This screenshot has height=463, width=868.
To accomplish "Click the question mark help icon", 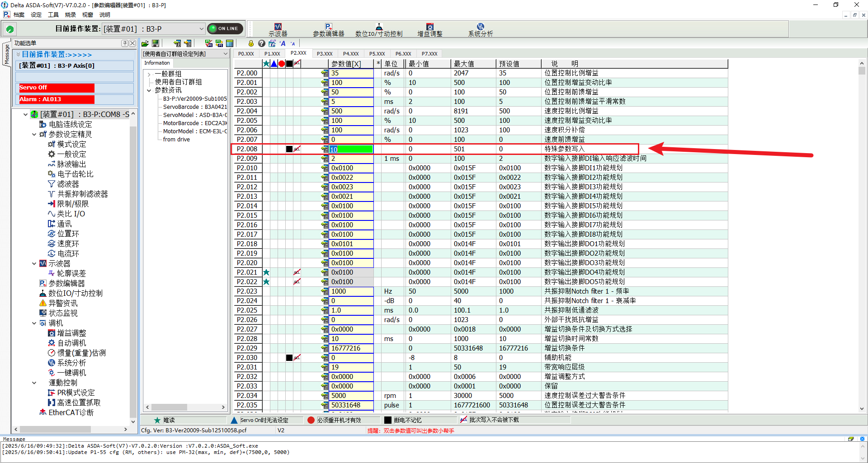I will (x=261, y=43).
